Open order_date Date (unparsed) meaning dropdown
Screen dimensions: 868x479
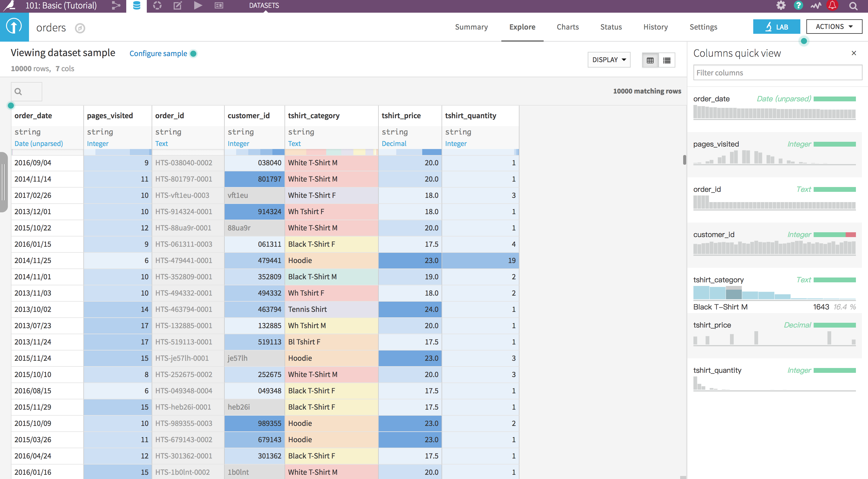point(38,144)
